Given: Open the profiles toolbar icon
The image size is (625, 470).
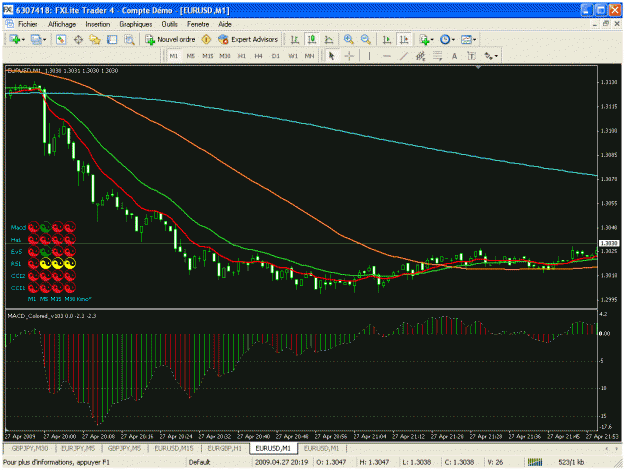Looking at the screenshot, I should point(36,39).
